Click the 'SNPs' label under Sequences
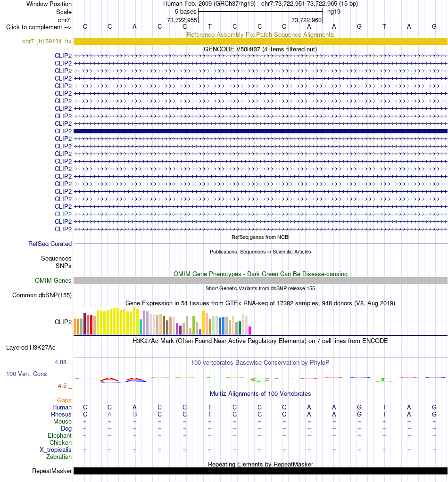 63,266
